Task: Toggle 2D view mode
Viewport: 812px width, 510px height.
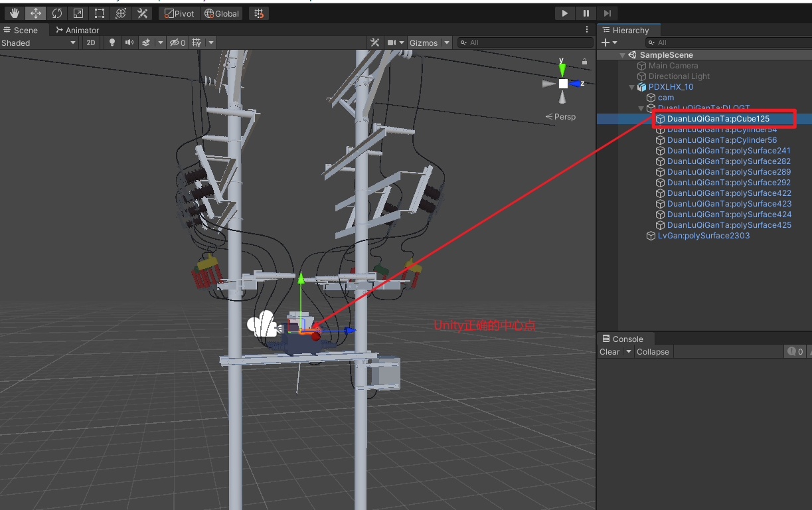Action: [91, 42]
